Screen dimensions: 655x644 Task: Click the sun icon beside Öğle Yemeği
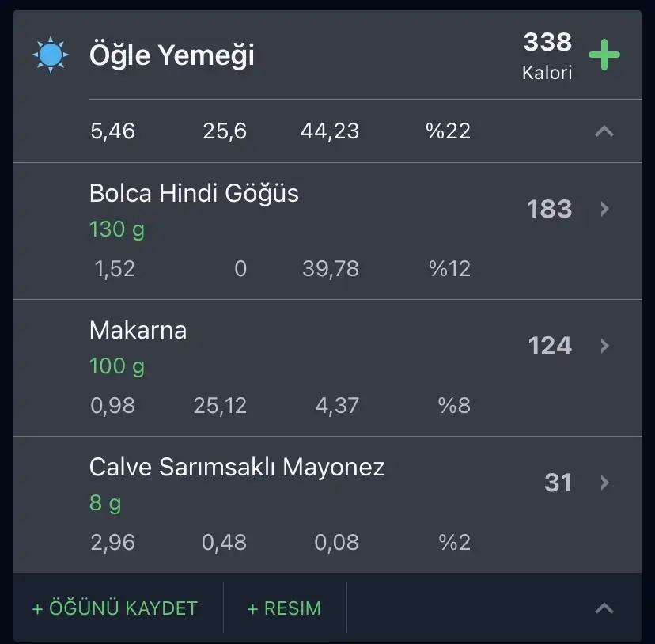click(51, 55)
